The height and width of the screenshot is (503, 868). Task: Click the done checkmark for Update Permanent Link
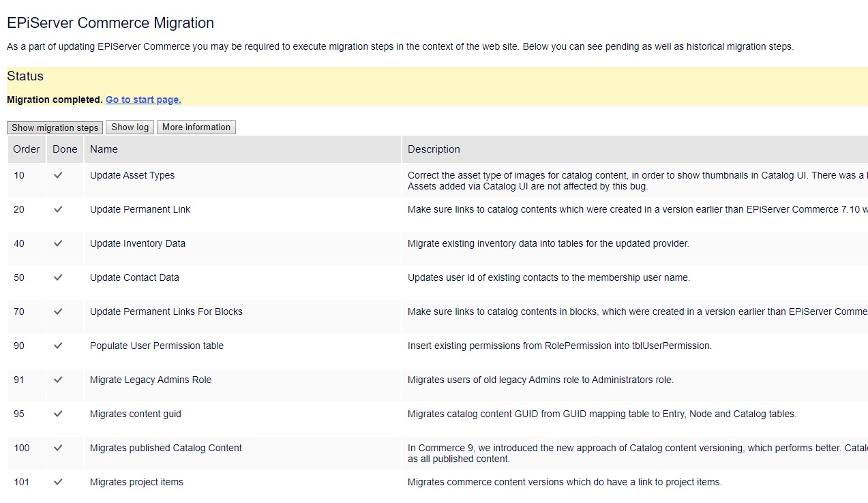point(58,209)
